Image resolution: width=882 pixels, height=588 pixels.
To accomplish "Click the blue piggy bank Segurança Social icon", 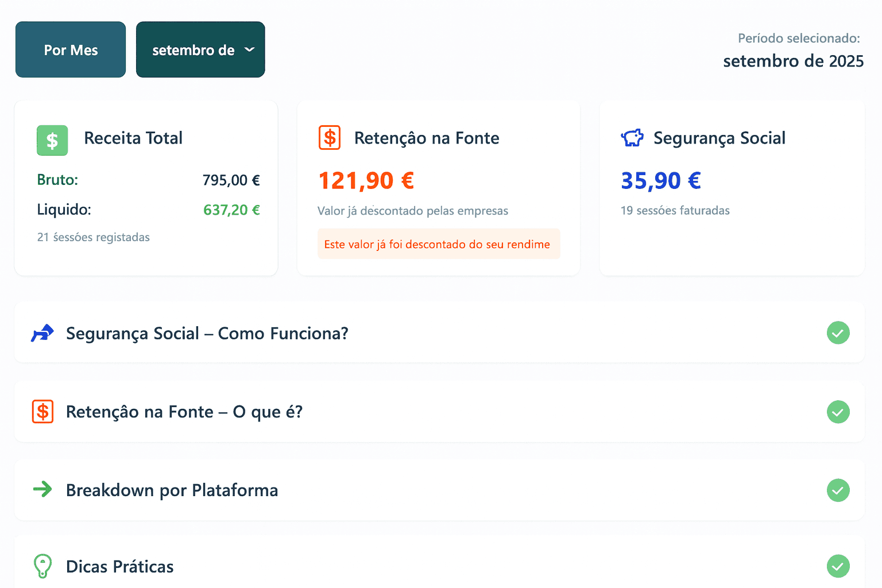I will point(632,138).
